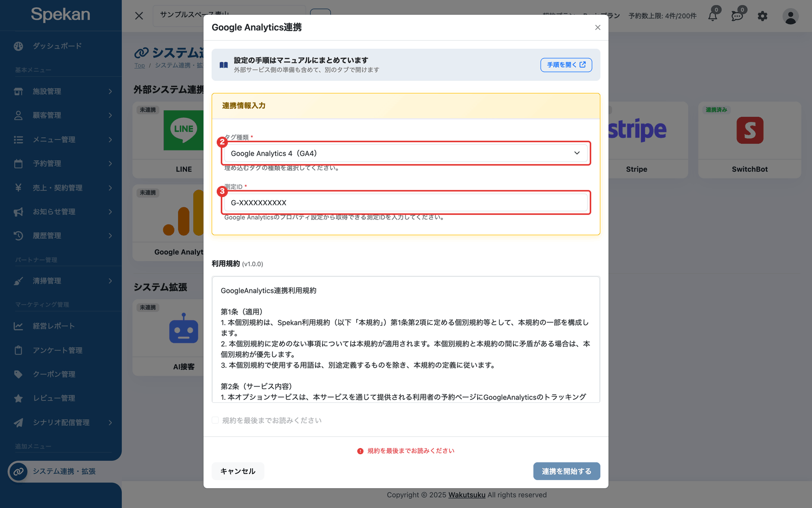The width and height of the screenshot is (812, 508).
Task: Click the 清掃管理 broom icon
Action: (18, 281)
